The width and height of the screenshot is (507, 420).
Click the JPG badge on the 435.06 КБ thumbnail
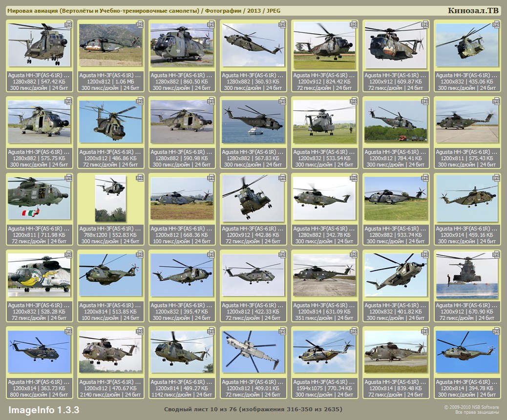pyautogui.click(x=497, y=24)
